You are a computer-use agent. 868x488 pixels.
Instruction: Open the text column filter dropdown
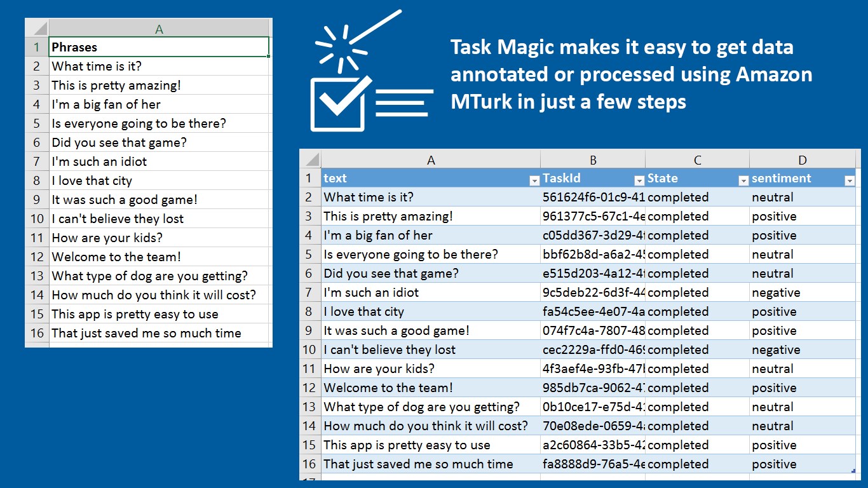click(x=534, y=181)
